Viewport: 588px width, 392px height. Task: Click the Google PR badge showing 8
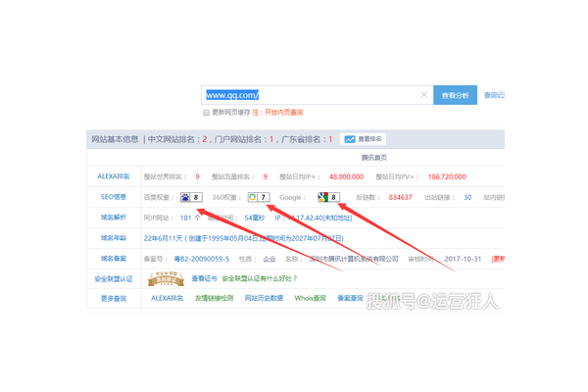tap(328, 197)
